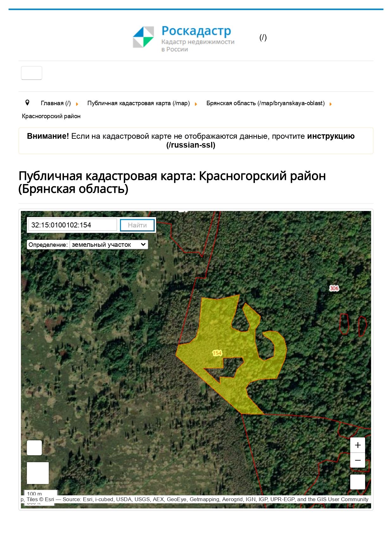Click the large white square map thumbnail

click(38, 473)
